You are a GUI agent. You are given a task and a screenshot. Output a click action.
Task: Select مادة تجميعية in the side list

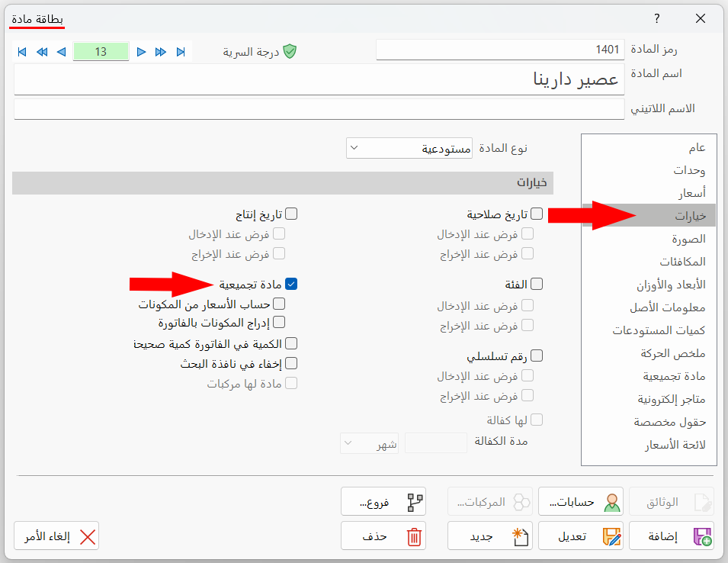point(649,376)
